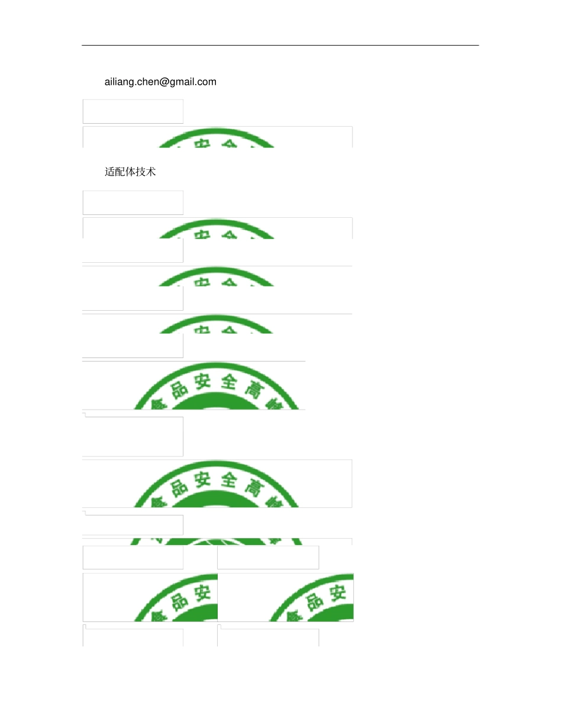Select the empty box between the two large seals
Image resolution: width=562 pixels, height=728 pixels.
point(133,436)
